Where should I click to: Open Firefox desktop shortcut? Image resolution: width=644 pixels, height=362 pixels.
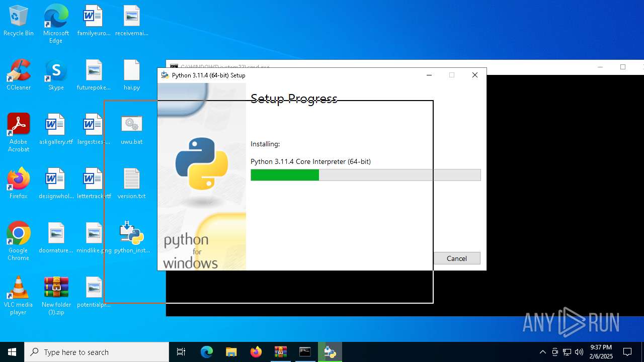tap(19, 184)
